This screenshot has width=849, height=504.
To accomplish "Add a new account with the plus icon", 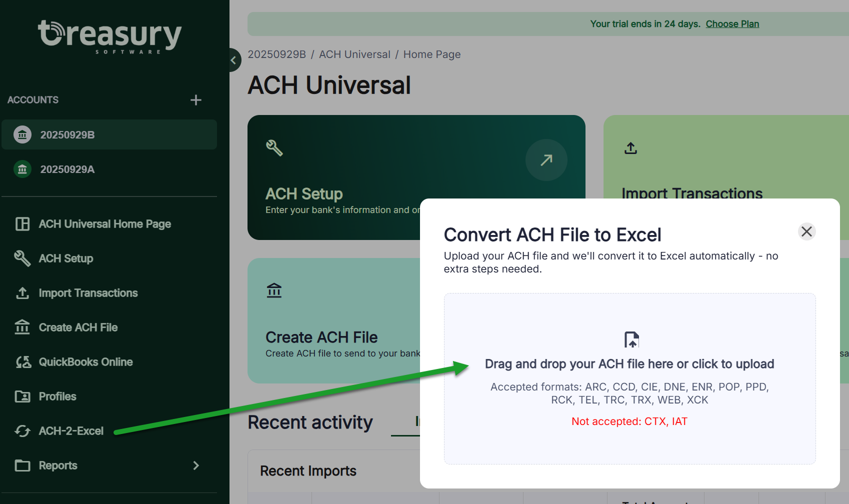I will tap(196, 100).
